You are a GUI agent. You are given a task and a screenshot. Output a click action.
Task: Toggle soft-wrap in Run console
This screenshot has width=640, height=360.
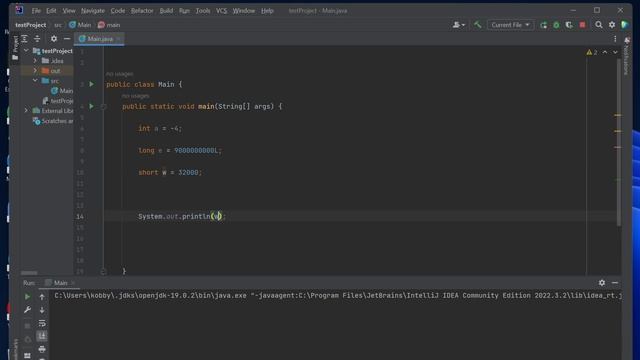(42, 323)
